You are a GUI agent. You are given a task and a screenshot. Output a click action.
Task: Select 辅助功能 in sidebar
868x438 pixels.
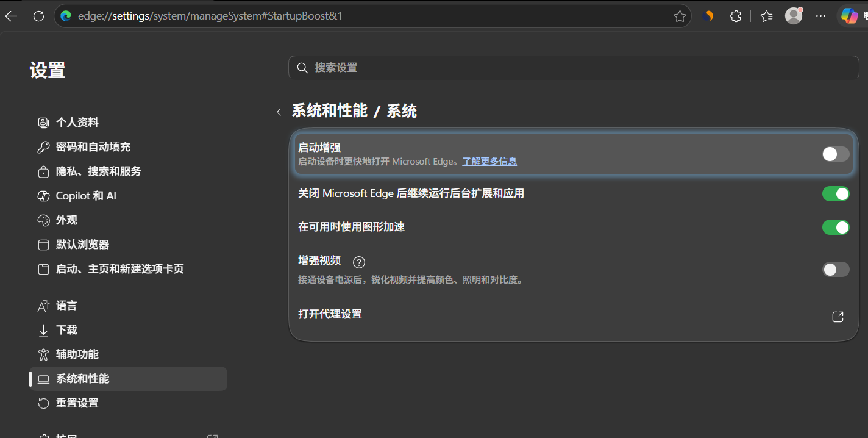pos(128,354)
